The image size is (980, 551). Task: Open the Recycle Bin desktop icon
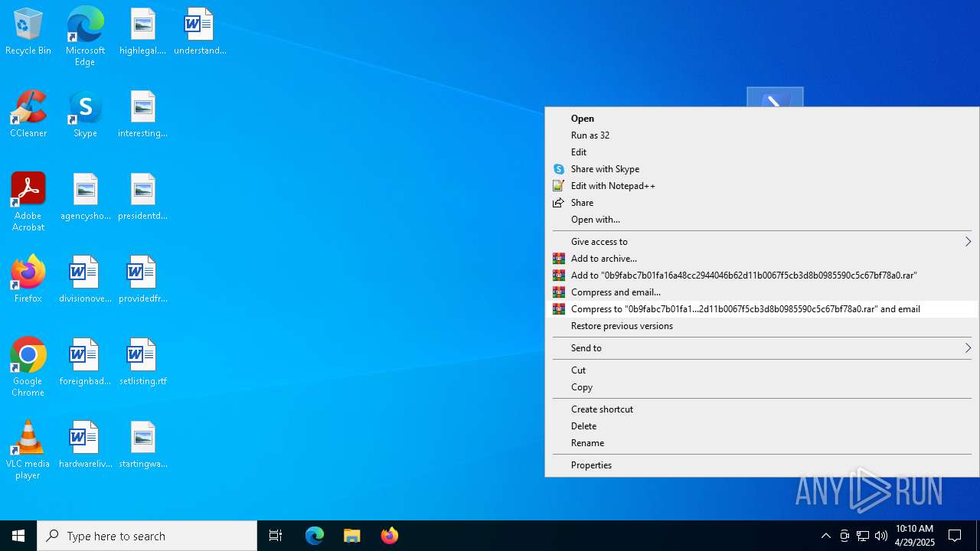pos(28,32)
